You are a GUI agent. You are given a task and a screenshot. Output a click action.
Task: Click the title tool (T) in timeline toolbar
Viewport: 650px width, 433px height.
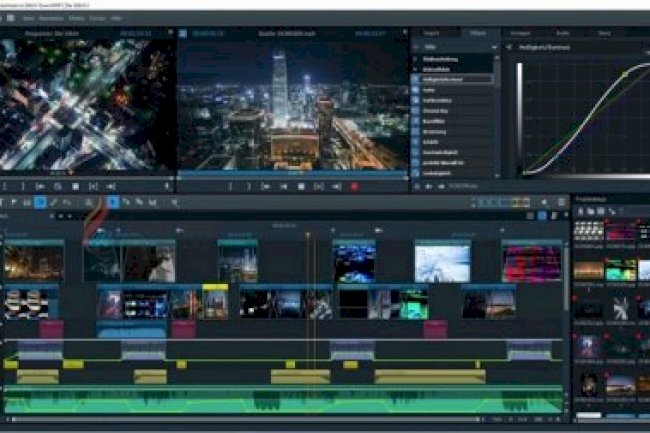pyautogui.click(x=2, y=202)
